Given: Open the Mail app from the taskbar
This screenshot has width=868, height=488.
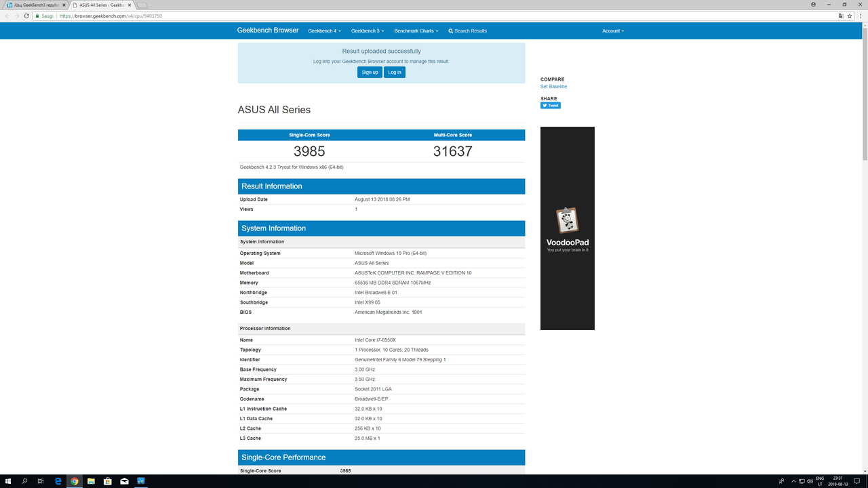Looking at the screenshot, I should 124,481.
